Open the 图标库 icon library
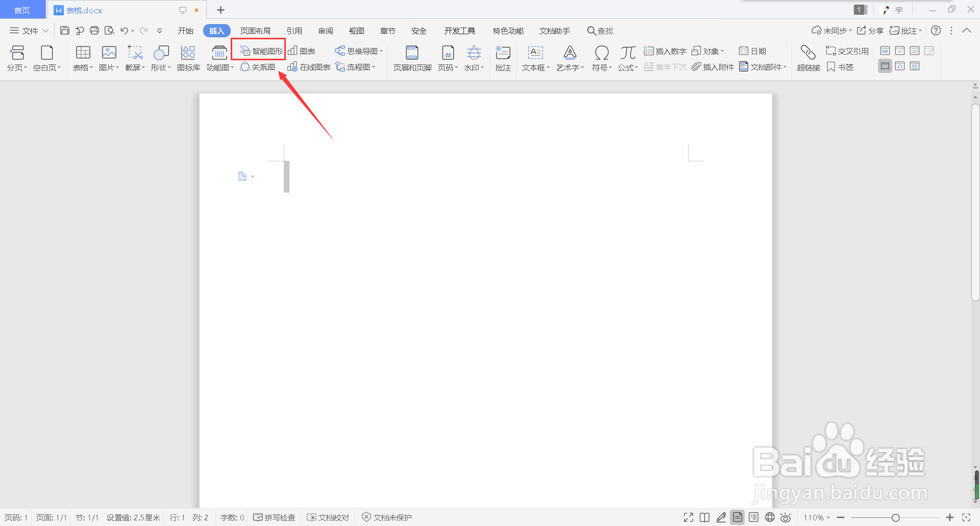 coord(188,58)
